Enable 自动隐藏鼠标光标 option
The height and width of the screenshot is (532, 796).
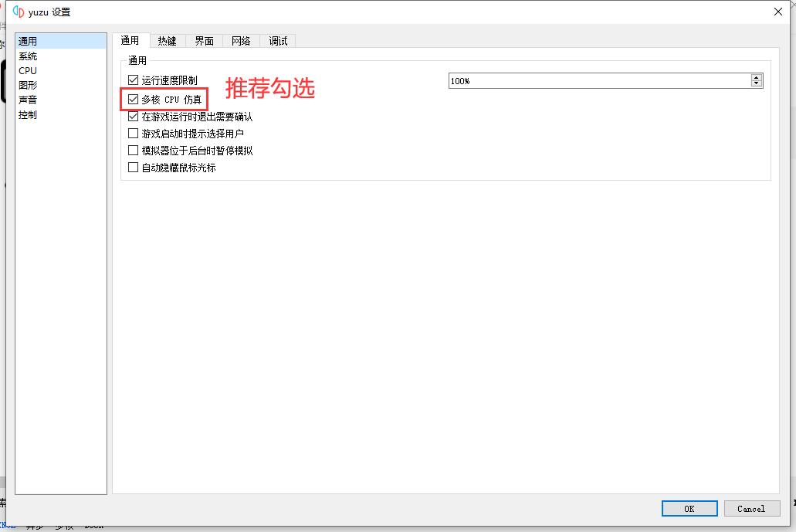(133, 167)
